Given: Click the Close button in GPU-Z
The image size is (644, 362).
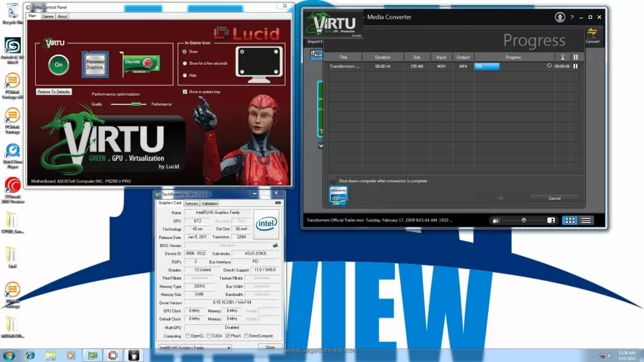Looking at the screenshot, I should [x=270, y=347].
